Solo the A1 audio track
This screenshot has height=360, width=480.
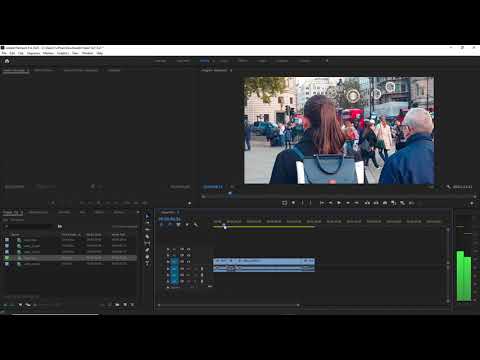click(x=195, y=269)
